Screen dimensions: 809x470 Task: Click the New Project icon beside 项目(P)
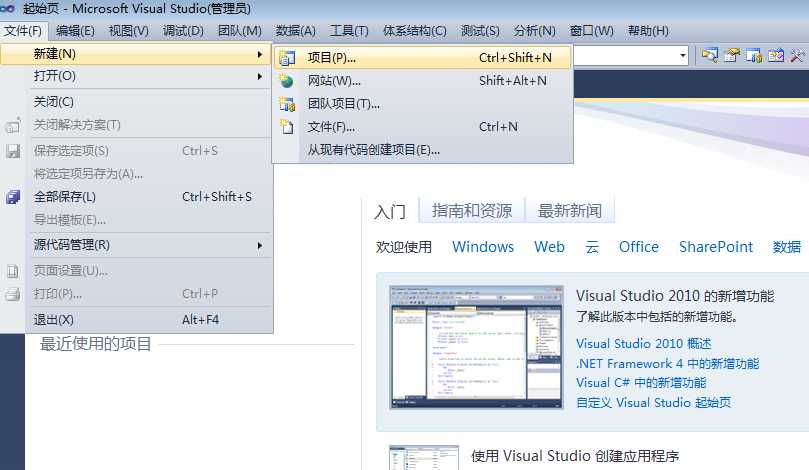[287, 58]
